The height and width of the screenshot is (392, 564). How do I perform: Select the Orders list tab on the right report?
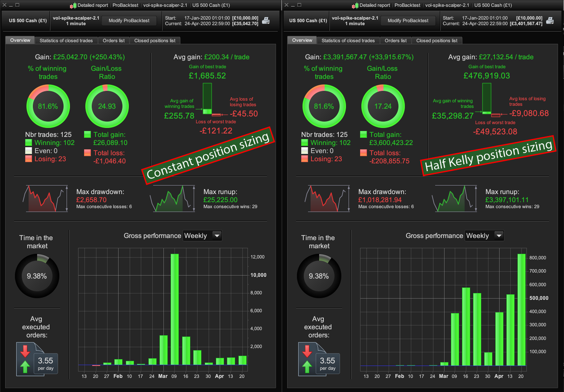click(x=395, y=40)
